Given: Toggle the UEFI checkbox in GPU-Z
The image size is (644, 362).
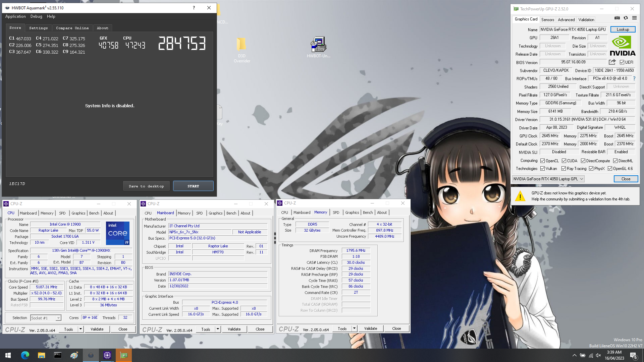Looking at the screenshot, I should (622, 62).
